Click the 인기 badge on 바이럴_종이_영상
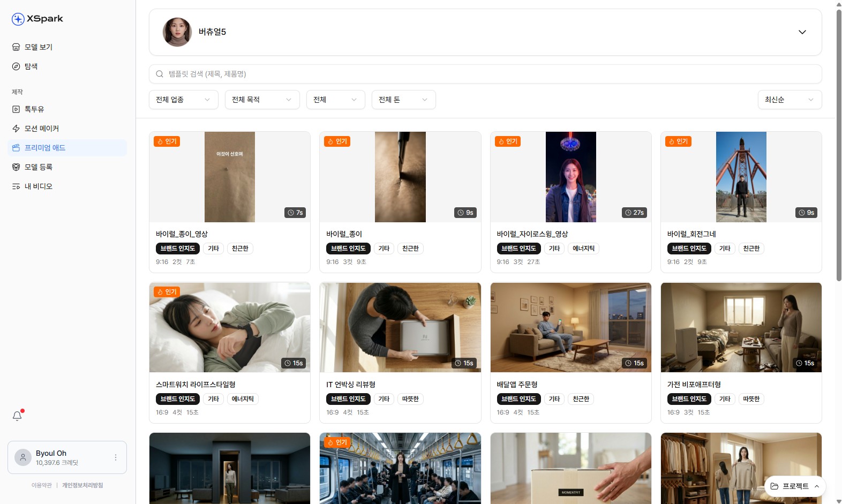Image resolution: width=842 pixels, height=504 pixels. point(167,141)
